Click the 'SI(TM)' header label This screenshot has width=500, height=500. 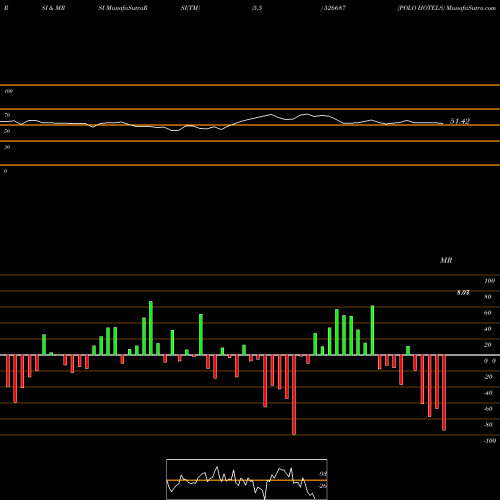[190, 8]
